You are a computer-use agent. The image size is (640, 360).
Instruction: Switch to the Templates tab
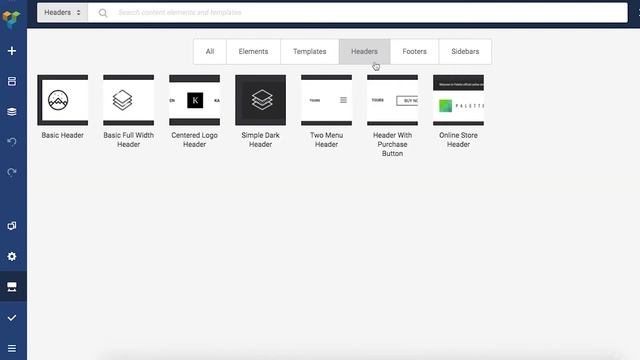pyautogui.click(x=309, y=51)
